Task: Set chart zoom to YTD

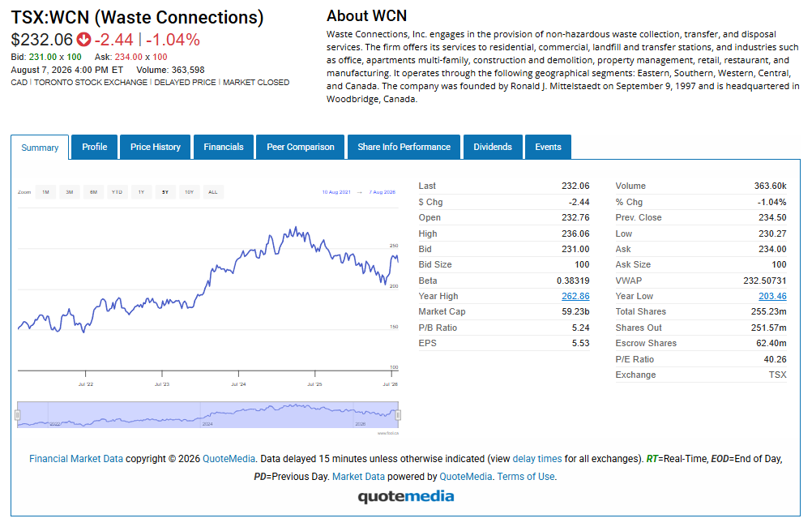Action: pyautogui.click(x=117, y=192)
